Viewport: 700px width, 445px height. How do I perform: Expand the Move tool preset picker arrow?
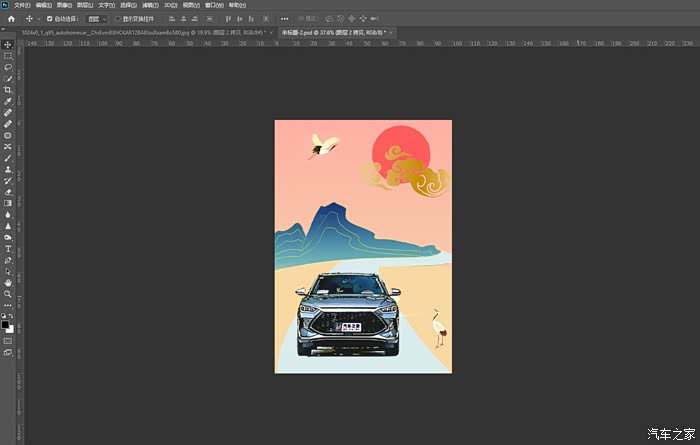coord(37,18)
